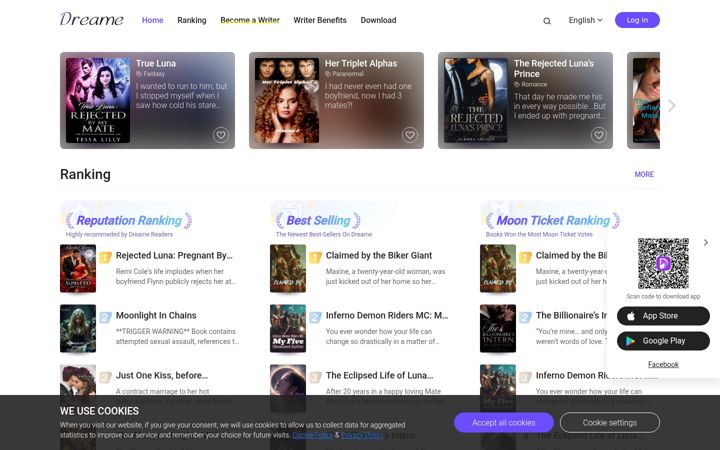720x450 pixels.
Task: Open The Eclipsed Life of Luna… title
Action: pyautogui.click(x=379, y=375)
